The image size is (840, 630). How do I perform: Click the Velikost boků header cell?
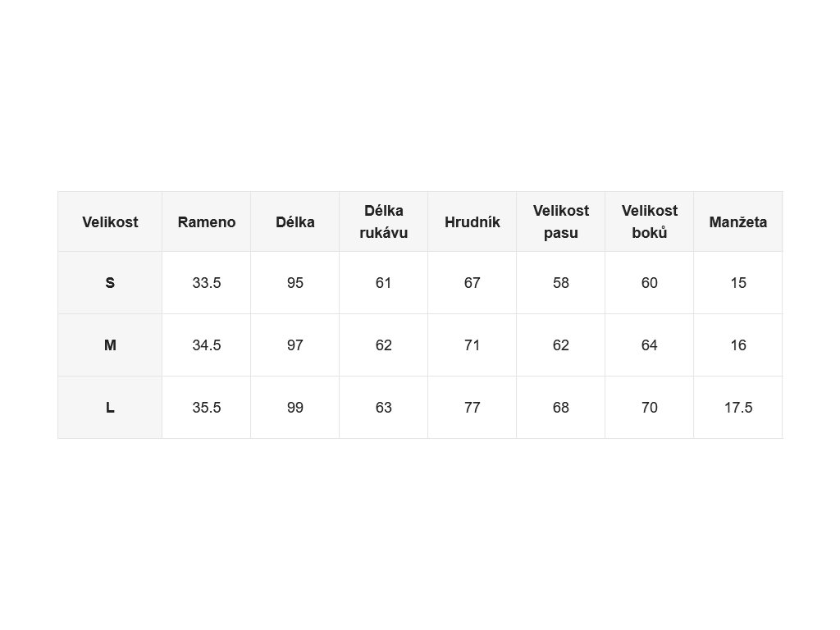tap(650, 221)
